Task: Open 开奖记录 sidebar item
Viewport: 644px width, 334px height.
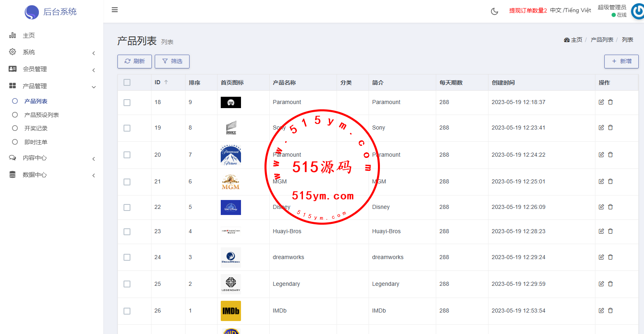Action: (36, 128)
